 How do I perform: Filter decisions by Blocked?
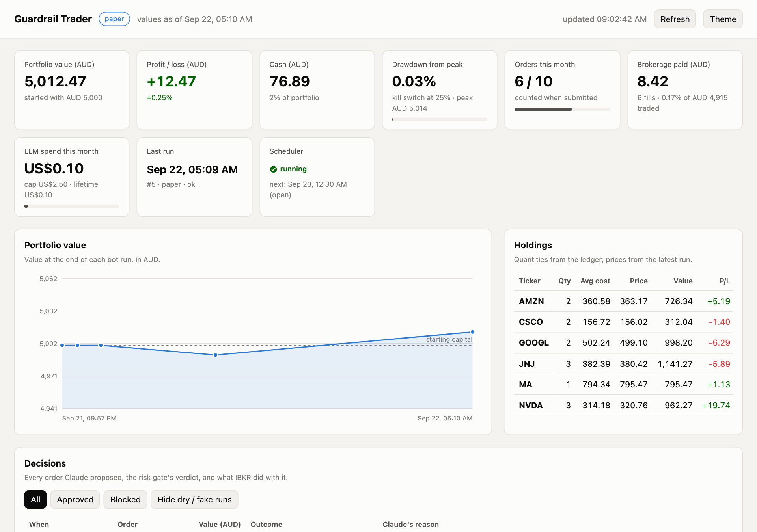[125, 499]
